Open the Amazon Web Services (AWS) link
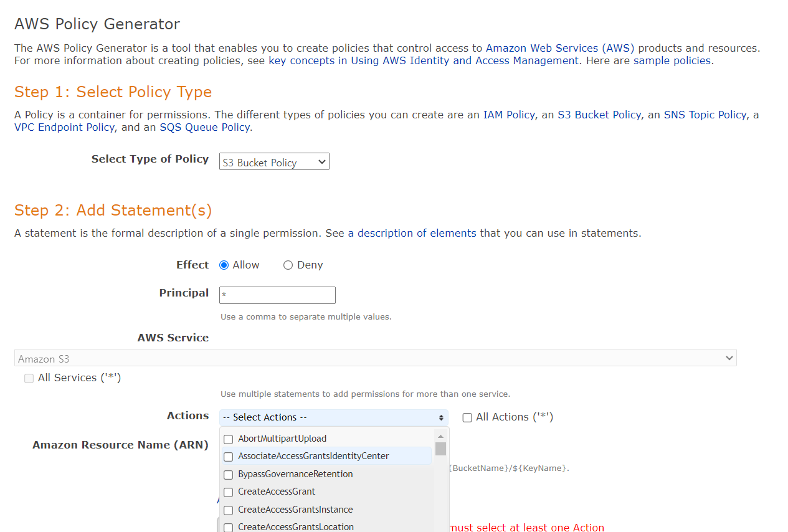788x532 pixels. pyautogui.click(x=560, y=48)
